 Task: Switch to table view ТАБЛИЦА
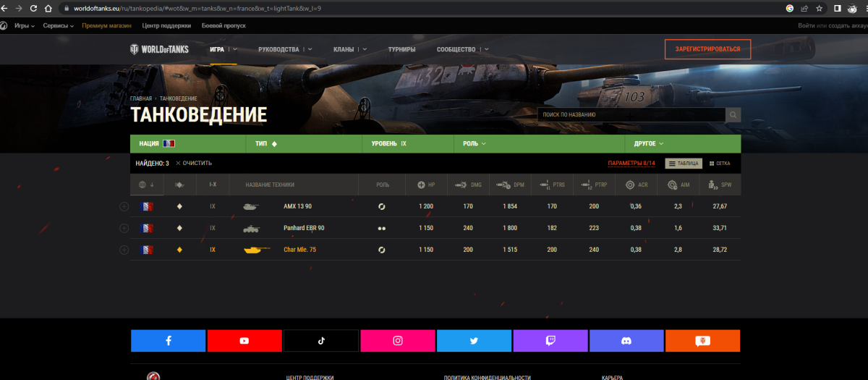pos(684,164)
